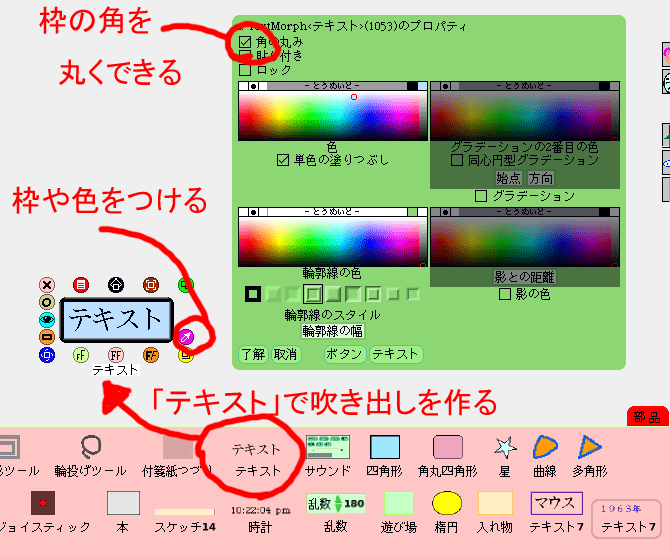Click the とうめいど bar above 輪郭線の色
The width and height of the screenshot is (670, 557).
coord(332,212)
